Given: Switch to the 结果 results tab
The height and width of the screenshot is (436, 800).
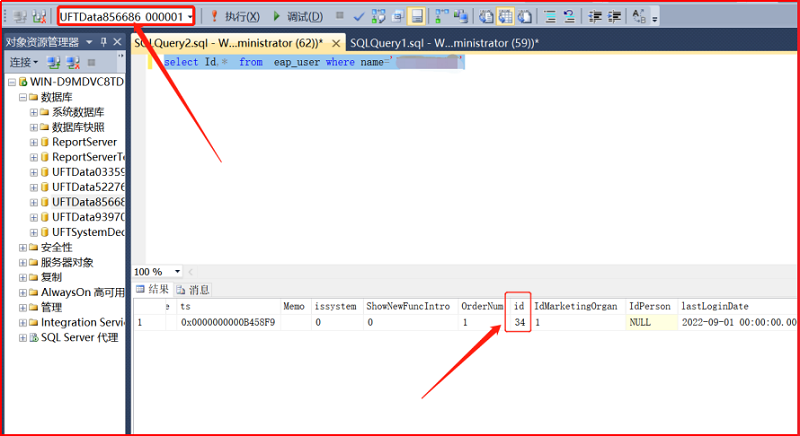Looking at the screenshot, I should pos(153,290).
